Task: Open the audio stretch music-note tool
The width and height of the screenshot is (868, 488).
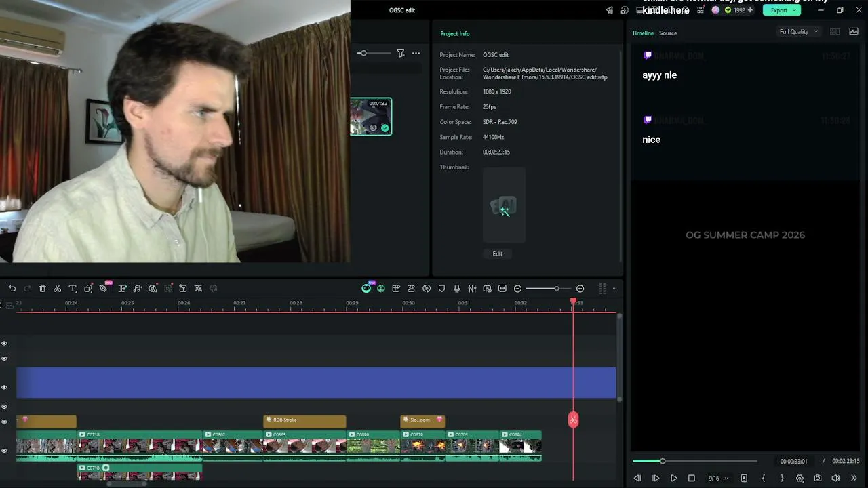Action: [137, 289]
